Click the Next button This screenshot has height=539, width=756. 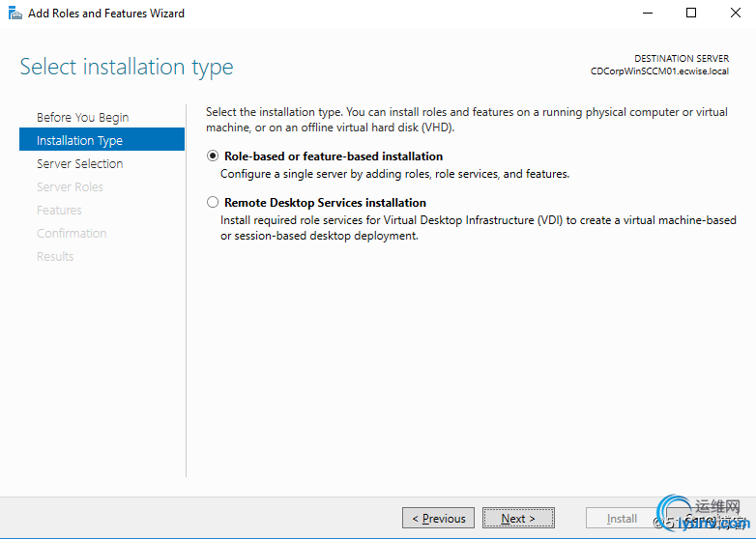(x=518, y=519)
